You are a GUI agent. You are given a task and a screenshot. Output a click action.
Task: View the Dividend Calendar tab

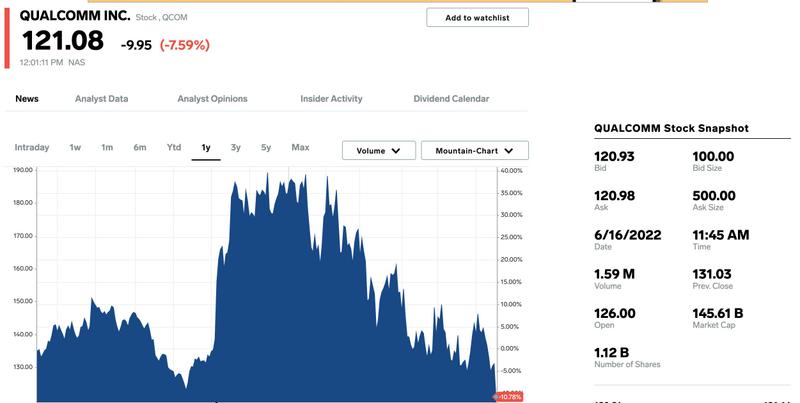pos(451,99)
